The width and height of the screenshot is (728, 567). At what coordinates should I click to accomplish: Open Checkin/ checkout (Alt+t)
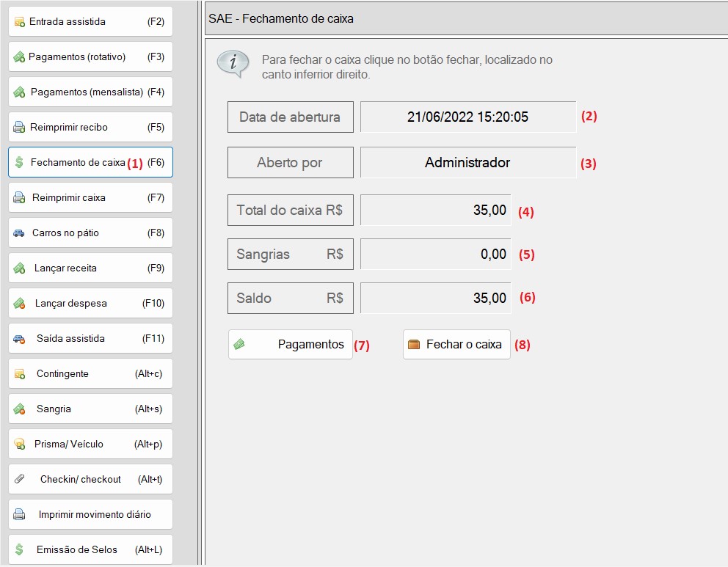[x=90, y=479]
